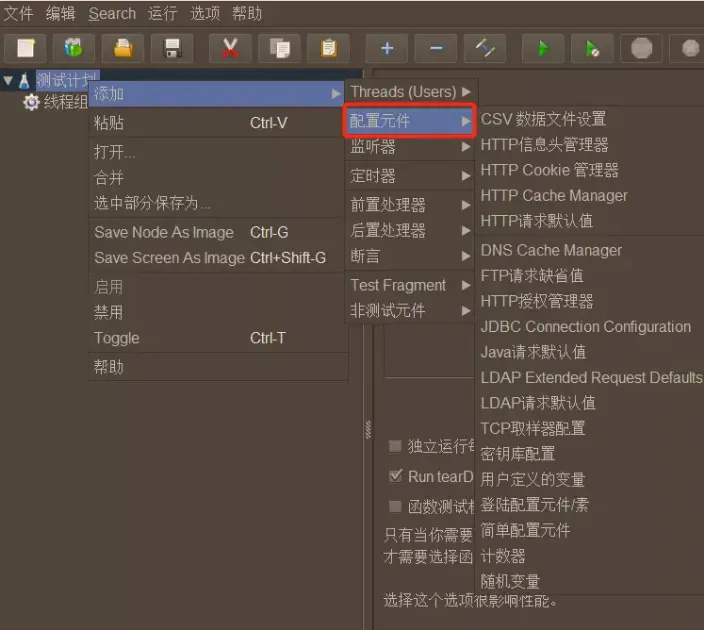Image resolution: width=704 pixels, height=630 pixels.
Task: Expand all nodes with plus icon
Action: tap(387, 48)
